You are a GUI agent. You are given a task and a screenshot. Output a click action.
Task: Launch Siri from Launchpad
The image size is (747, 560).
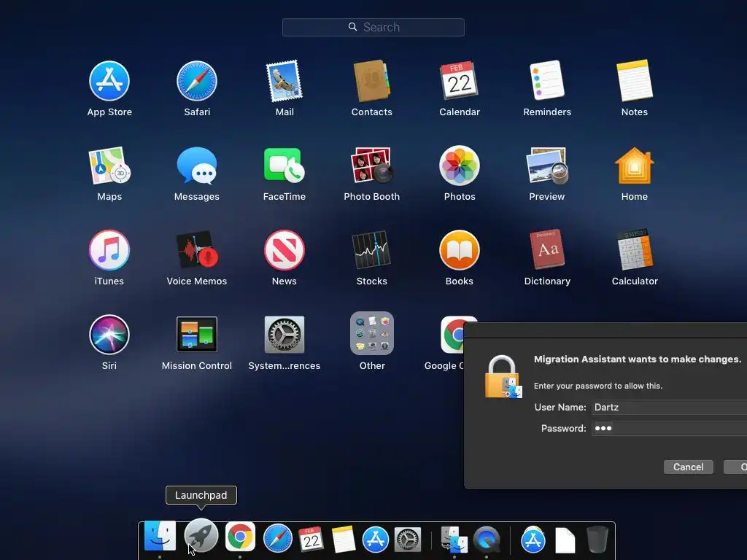tap(109, 334)
